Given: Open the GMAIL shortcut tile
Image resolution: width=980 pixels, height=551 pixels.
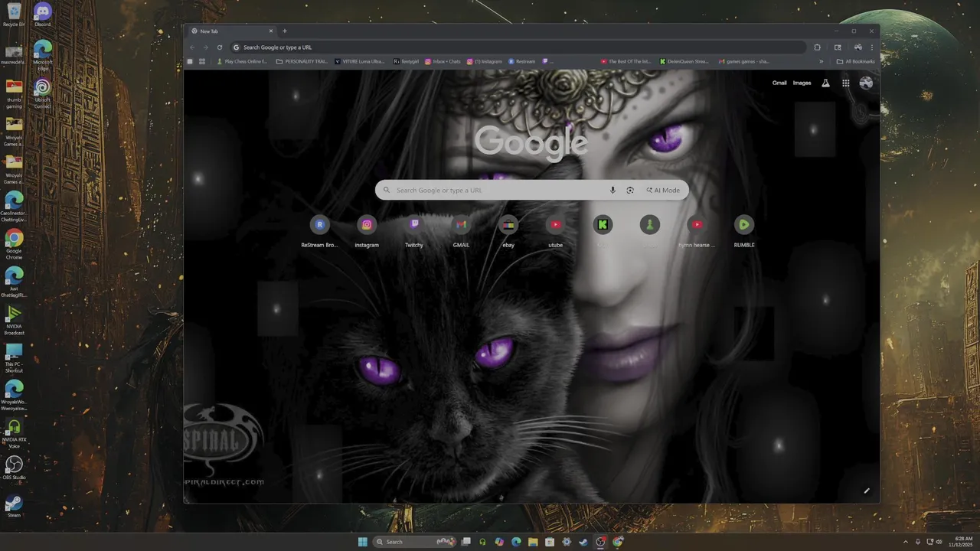Looking at the screenshot, I should pyautogui.click(x=461, y=232).
